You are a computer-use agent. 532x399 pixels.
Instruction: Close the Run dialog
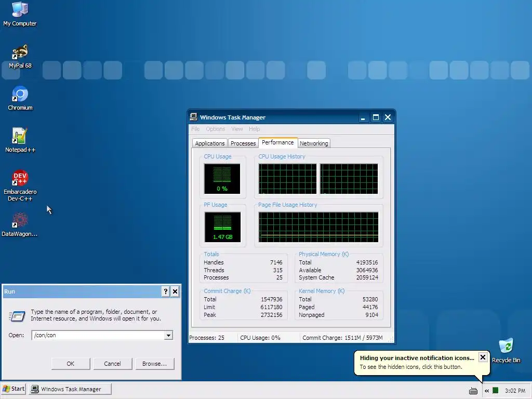pyautogui.click(x=175, y=291)
